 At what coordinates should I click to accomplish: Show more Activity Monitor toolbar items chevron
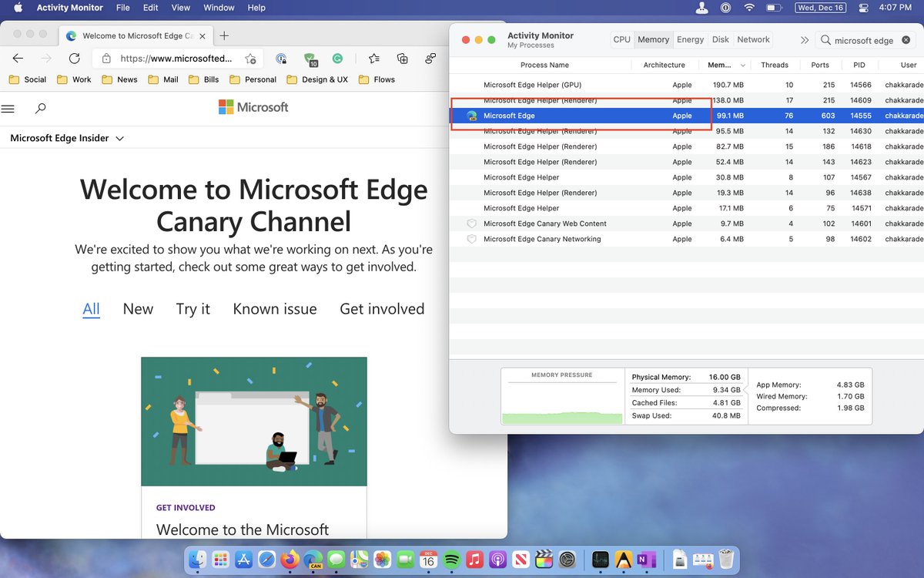[x=804, y=40]
